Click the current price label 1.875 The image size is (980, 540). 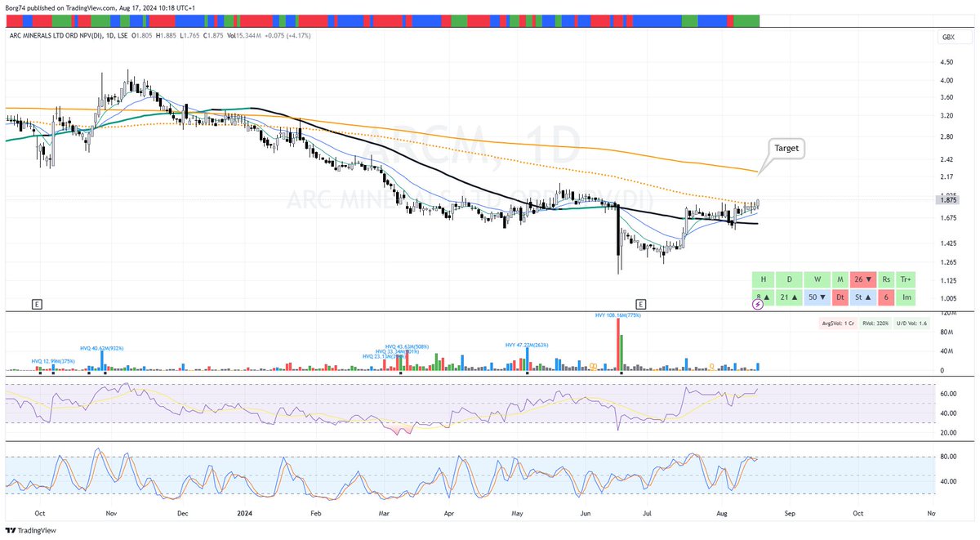[x=948, y=200]
